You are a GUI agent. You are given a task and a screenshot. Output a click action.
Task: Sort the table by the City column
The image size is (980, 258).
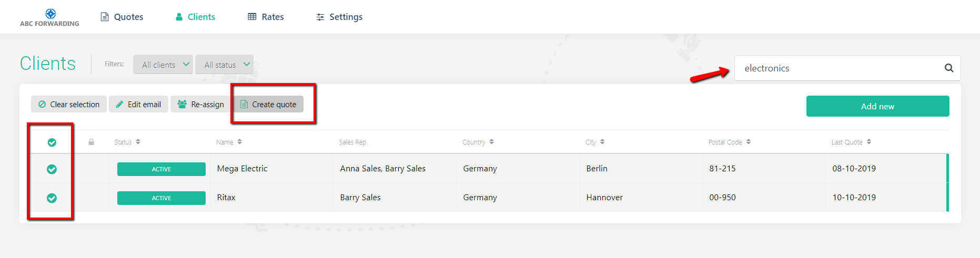pyautogui.click(x=595, y=142)
